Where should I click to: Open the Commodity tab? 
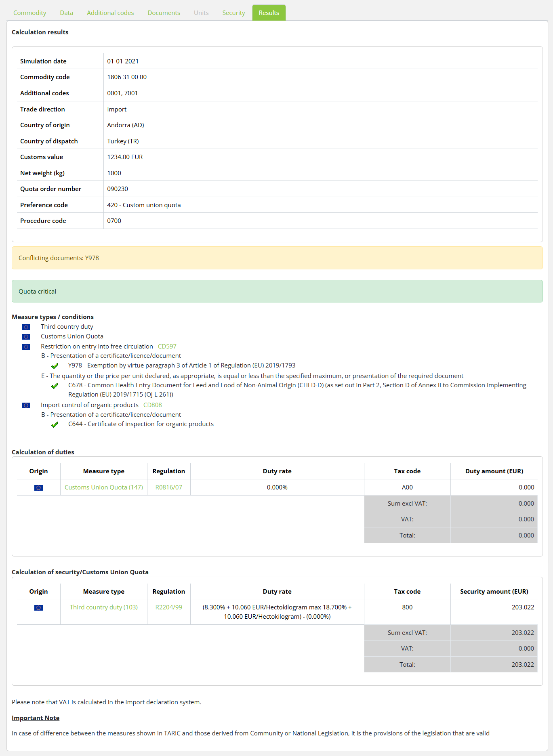(x=30, y=13)
